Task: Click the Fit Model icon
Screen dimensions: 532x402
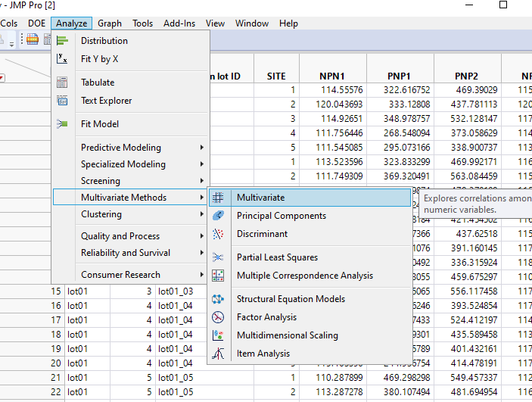Action: click(63, 124)
